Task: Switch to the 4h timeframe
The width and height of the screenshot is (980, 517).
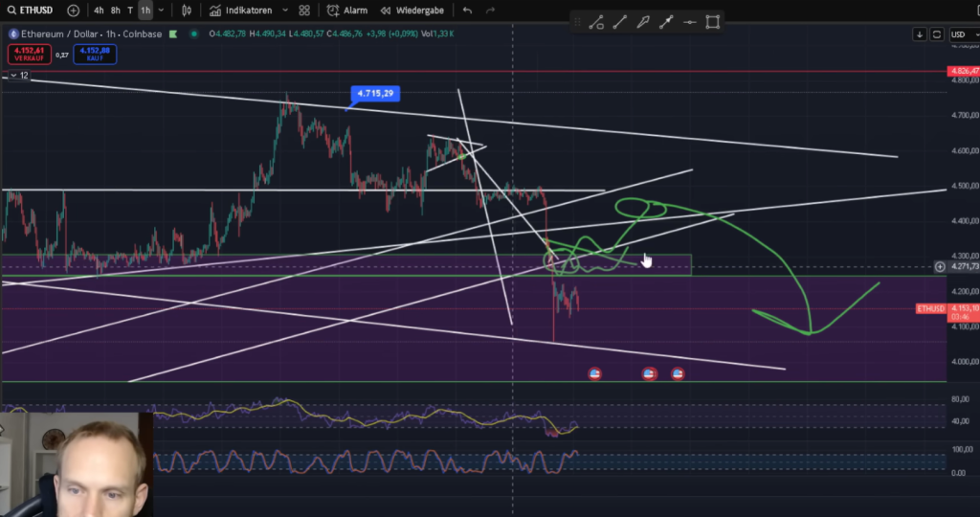Action: [99, 10]
